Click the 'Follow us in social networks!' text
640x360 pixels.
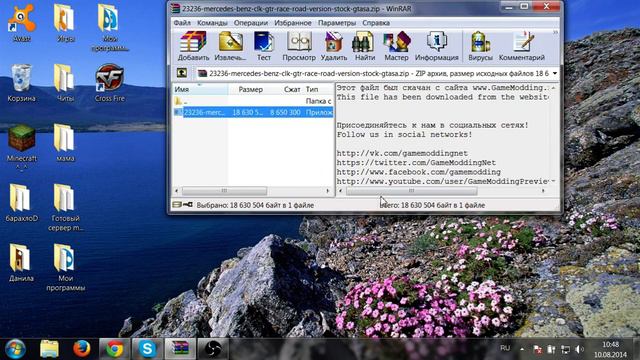(404, 134)
